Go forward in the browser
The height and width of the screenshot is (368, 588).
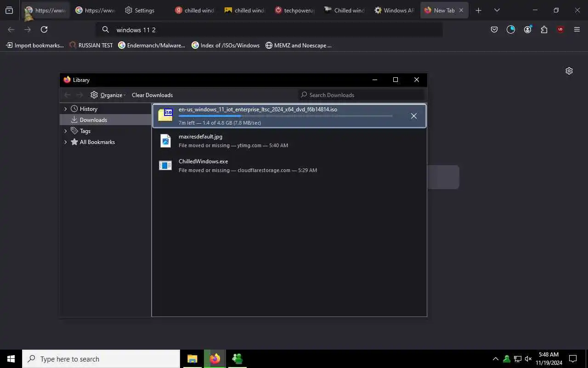[x=28, y=29]
